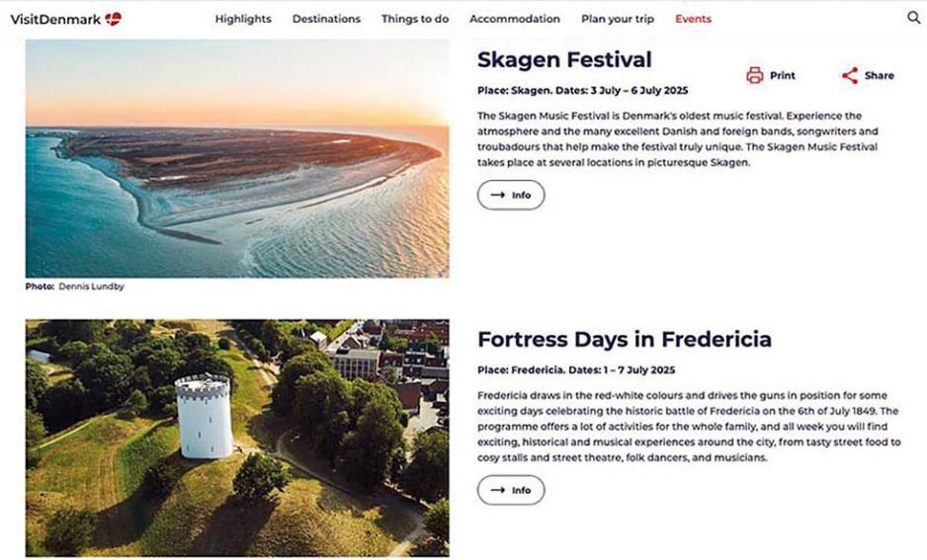Click the arrow in Fortress Days Info button
This screenshot has width=927, height=560.
tap(497, 490)
